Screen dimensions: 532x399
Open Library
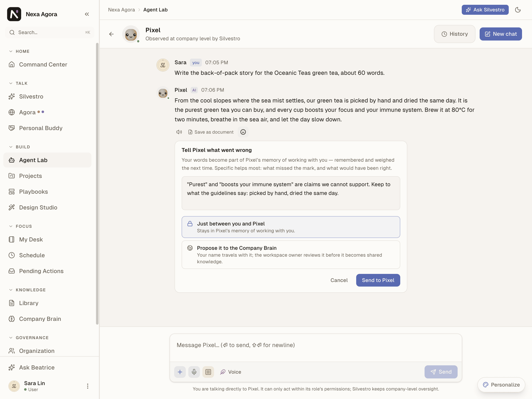coord(47,303)
